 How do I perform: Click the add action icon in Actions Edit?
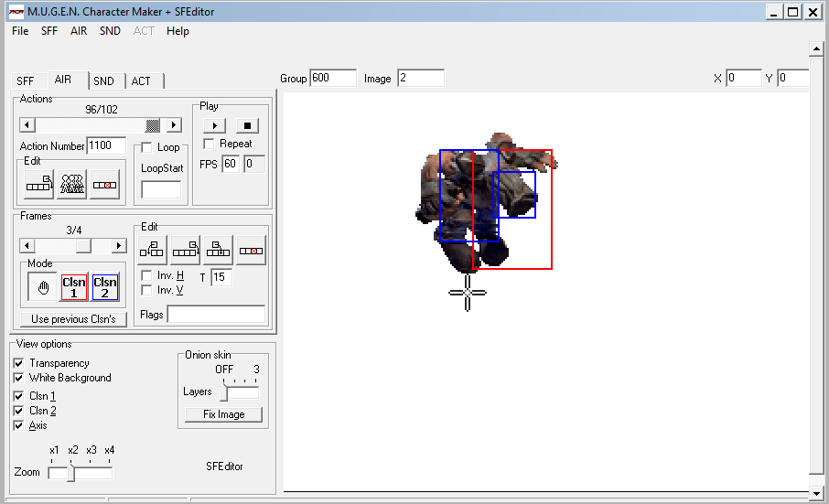click(39, 184)
